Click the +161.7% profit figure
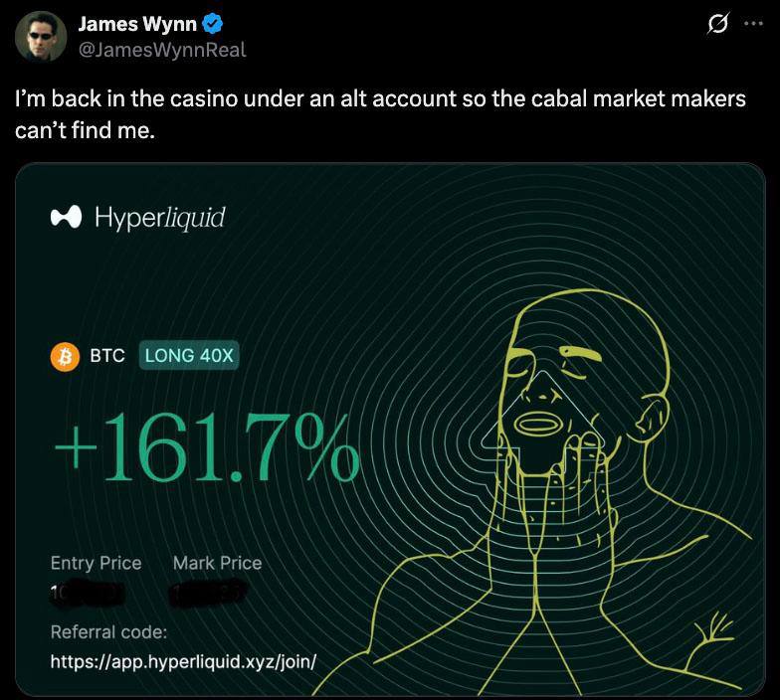The width and height of the screenshot is (780, 700). [x=207, y=447]
